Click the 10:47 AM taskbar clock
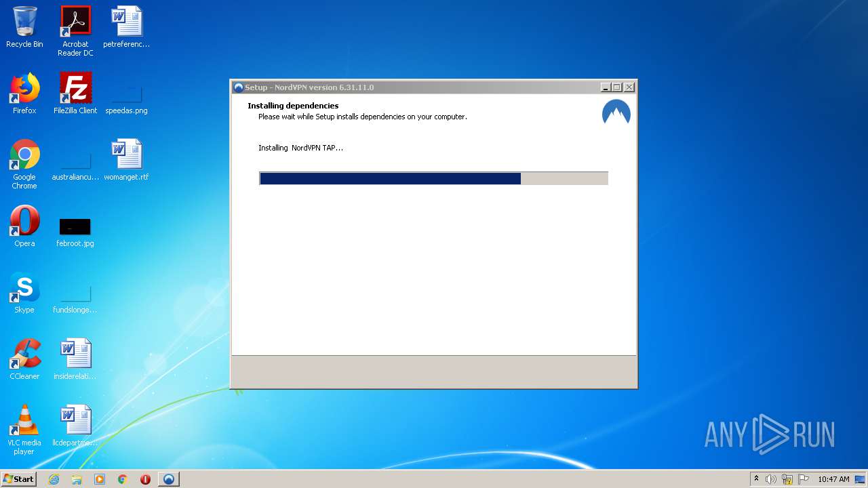The height and width of the screenshot is (488, 868). coord(833,479)
